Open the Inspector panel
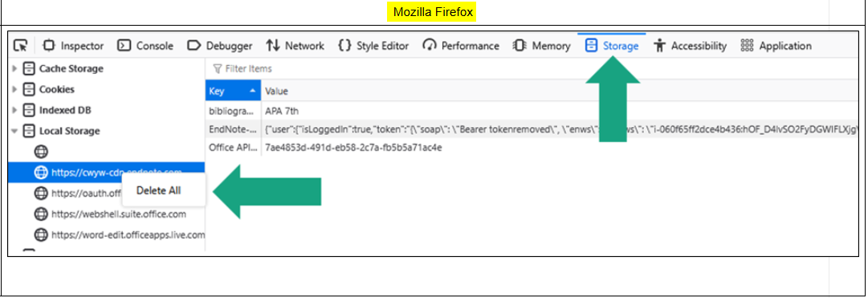Viewport: 868px width, 298px height. 74,46
